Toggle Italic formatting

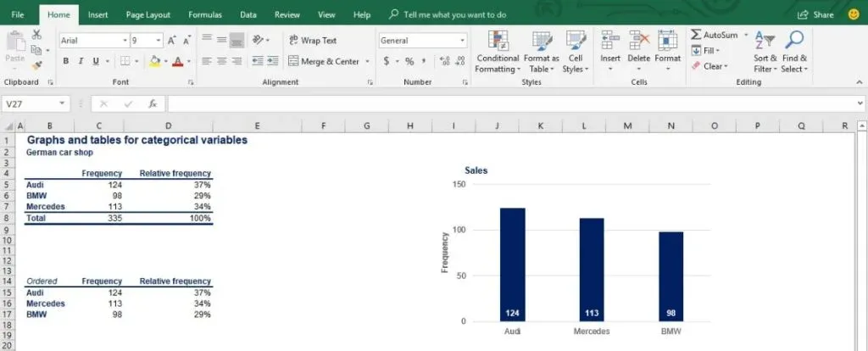pyautogui.click(x=81, y=61)
